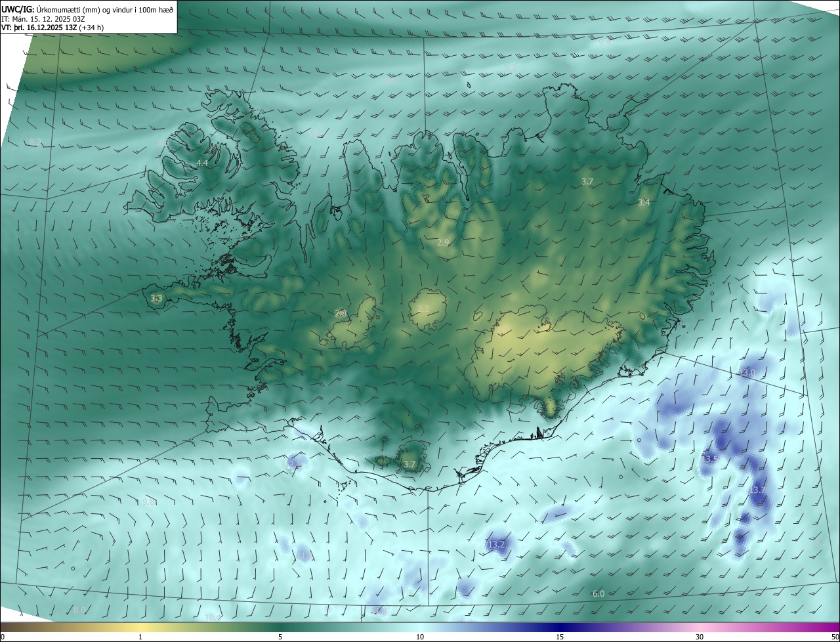This screenshot has width=840, height=642.
Task: Click the 8.2 value near the right edge
Action: tap(821, 542)
